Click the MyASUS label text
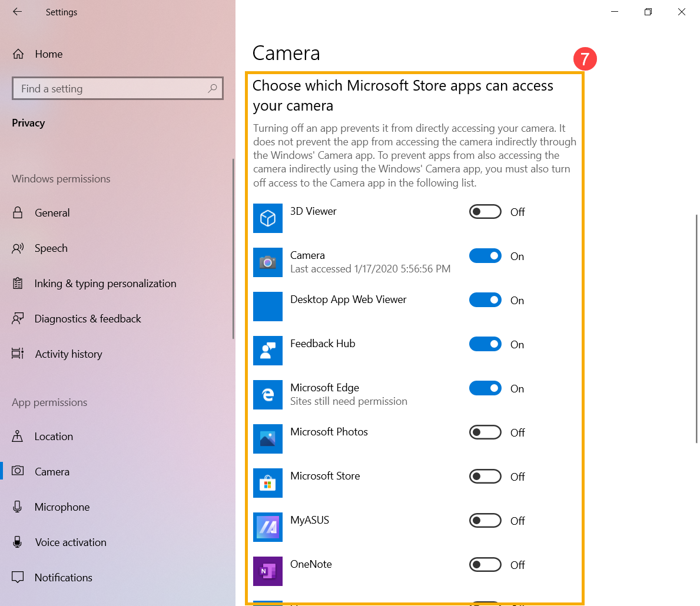 pyautogui.click(x=309, y=520)
